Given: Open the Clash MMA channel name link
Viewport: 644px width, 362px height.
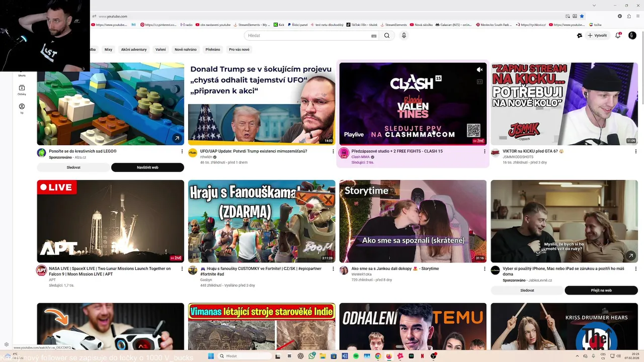Looking at the screenshot, I should pyautogui.click(x=360, y=157).
